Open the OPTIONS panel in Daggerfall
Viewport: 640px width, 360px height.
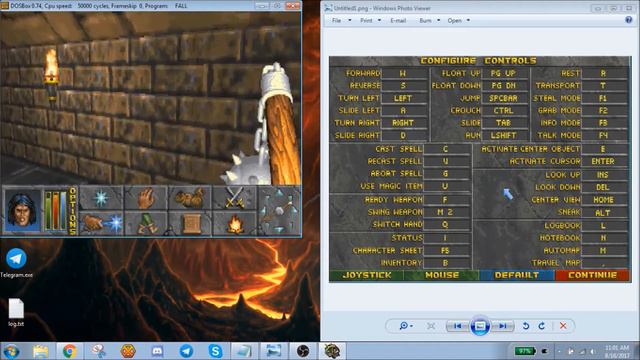pyautogui.click(x=73, y=211)
